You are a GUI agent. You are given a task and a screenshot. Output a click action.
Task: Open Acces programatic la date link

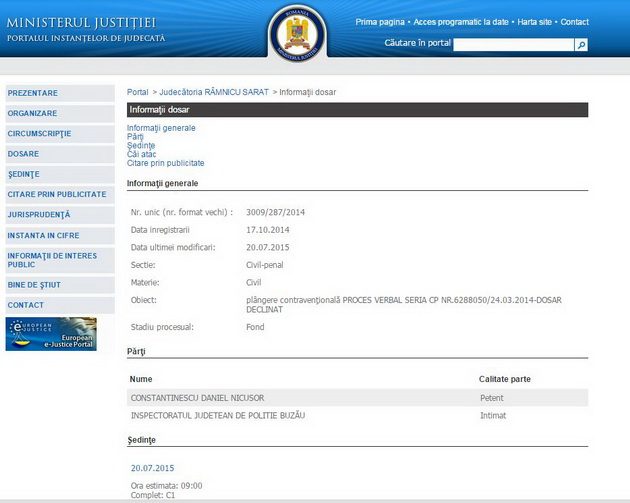click(x=461, y=22)
